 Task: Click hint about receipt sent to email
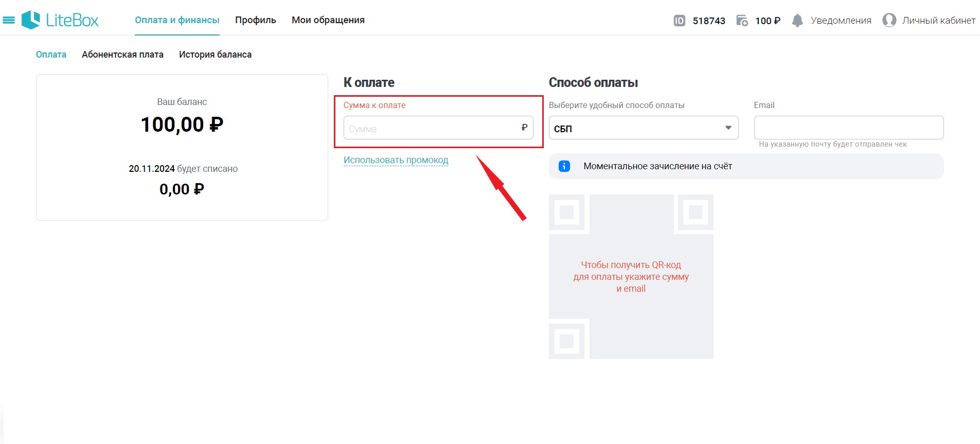pos(833,144)
